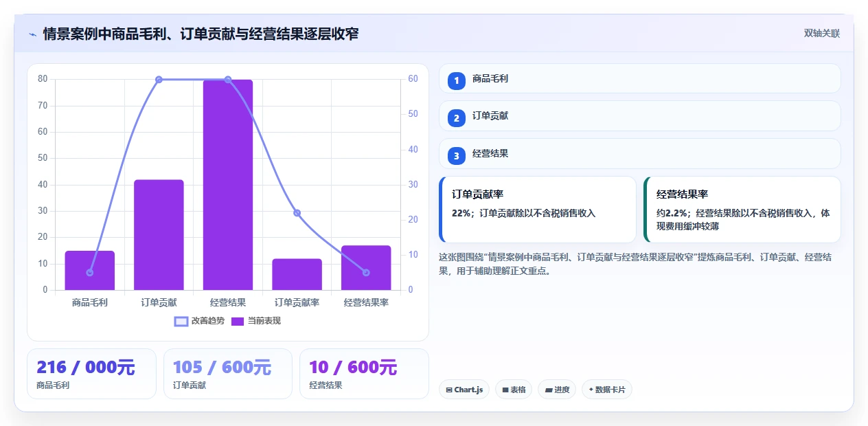Click the 进度 tag icon
The image size is (868, 426).
tap(549, 390)
